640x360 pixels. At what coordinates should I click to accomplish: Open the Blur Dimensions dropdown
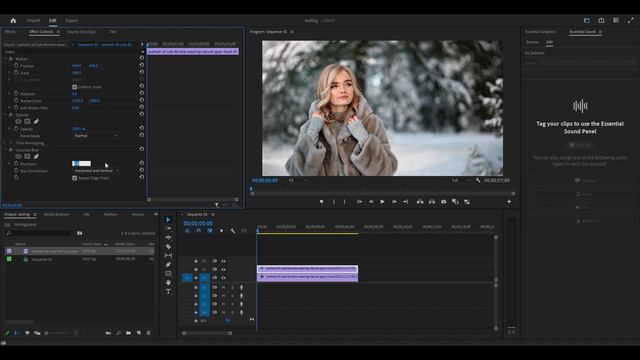(x=96, y=171)
